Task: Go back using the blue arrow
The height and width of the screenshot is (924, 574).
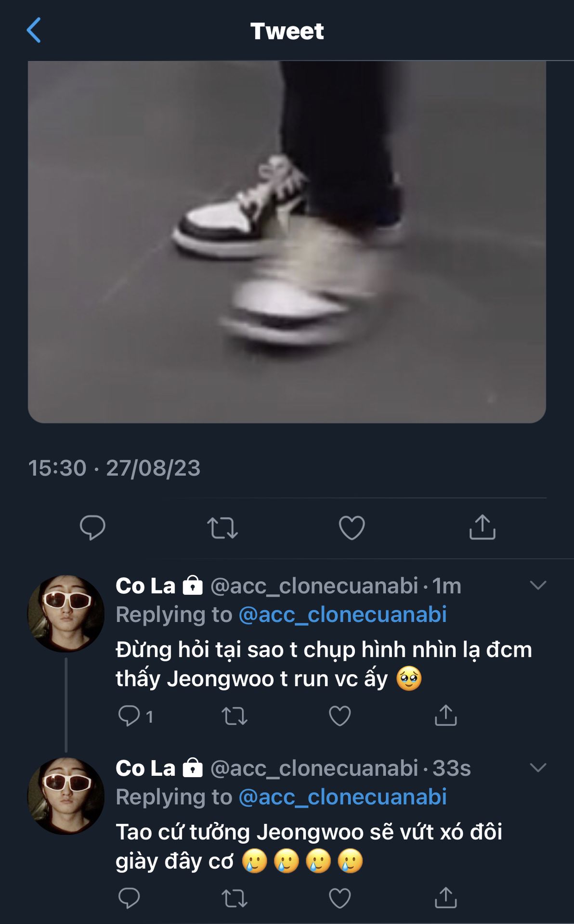Action: pyautogui.click(x=34, y=31)
